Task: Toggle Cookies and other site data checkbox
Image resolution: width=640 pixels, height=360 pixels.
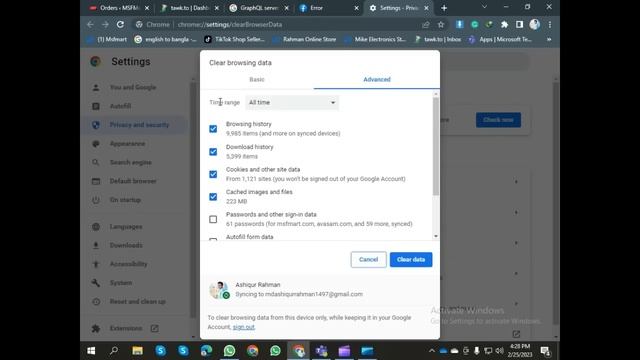Action: coord(213,174)
